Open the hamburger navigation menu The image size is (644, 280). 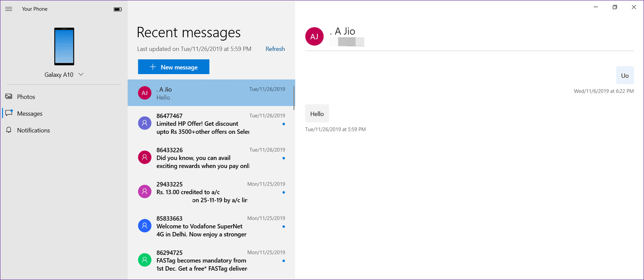tap(8, 9)
